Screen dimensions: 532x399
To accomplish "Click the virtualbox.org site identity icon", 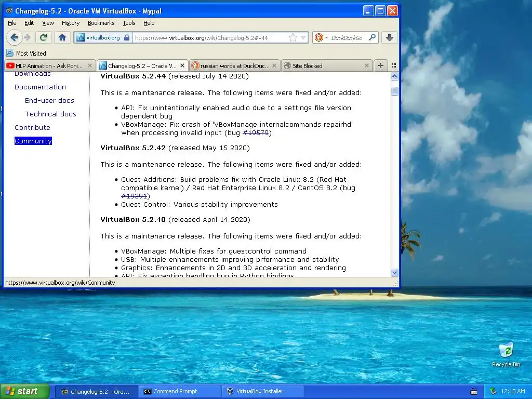I will (81, 37).
